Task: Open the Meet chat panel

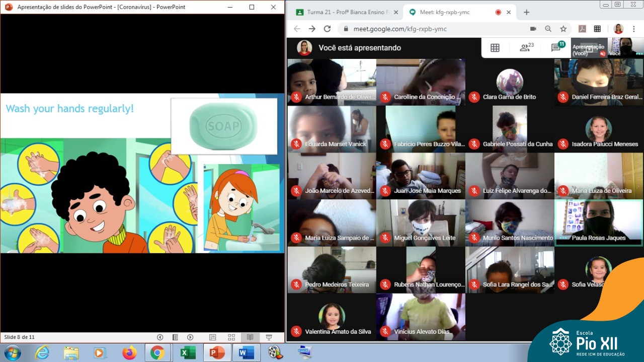Action: click(556, 48)
